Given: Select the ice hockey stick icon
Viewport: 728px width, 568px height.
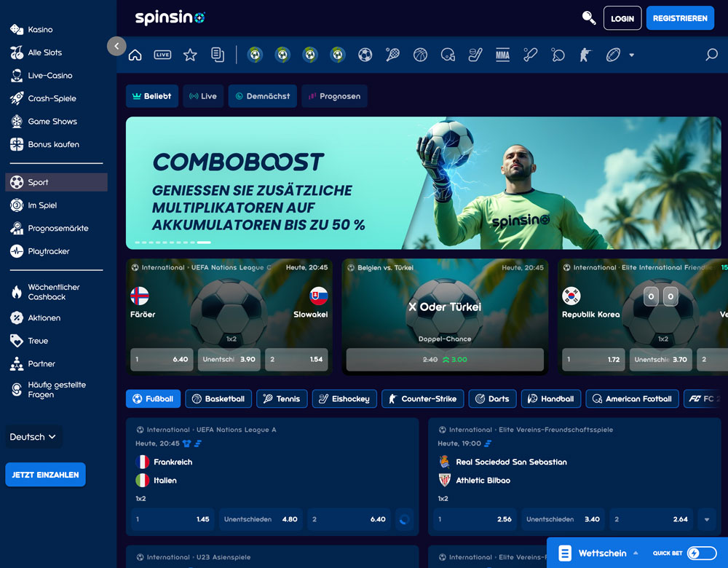Looking at the screenshot, I should tap(475, 55).
